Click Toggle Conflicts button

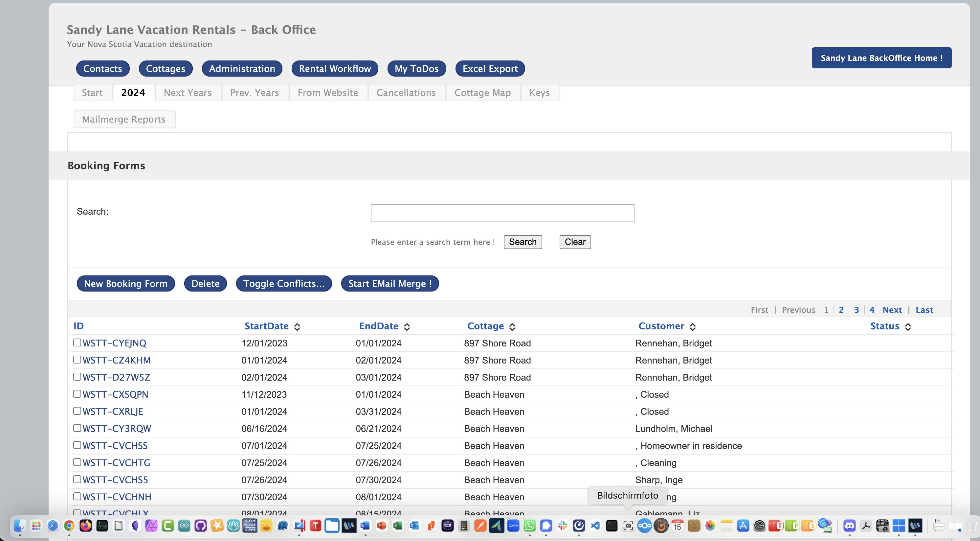click(x=284, y=284)
